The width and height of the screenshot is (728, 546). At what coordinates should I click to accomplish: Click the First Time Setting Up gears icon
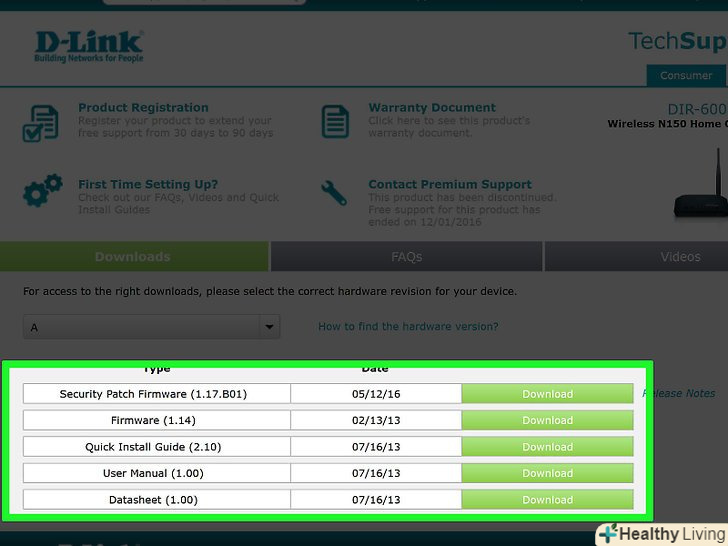[x=43, y=190]
